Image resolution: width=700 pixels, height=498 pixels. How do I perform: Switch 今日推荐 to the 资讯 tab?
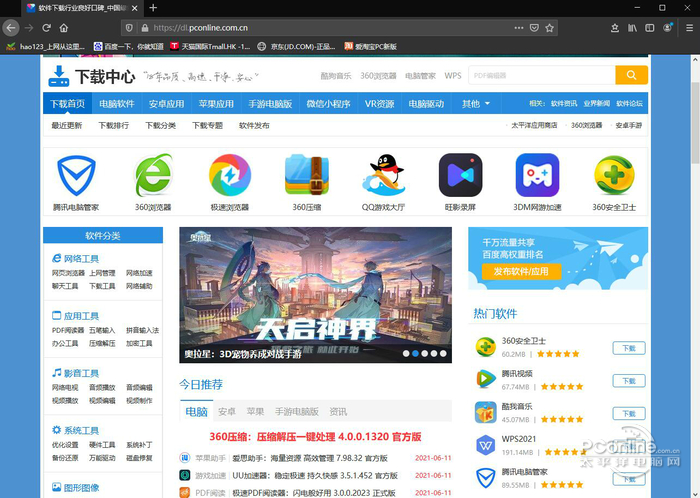pyautogui.click(x=338, y=411)
